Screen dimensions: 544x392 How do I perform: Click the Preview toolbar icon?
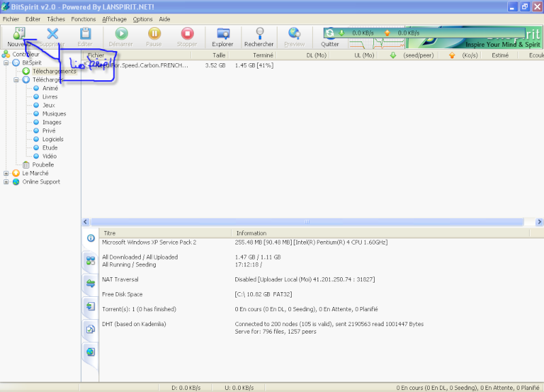(294, 33)
